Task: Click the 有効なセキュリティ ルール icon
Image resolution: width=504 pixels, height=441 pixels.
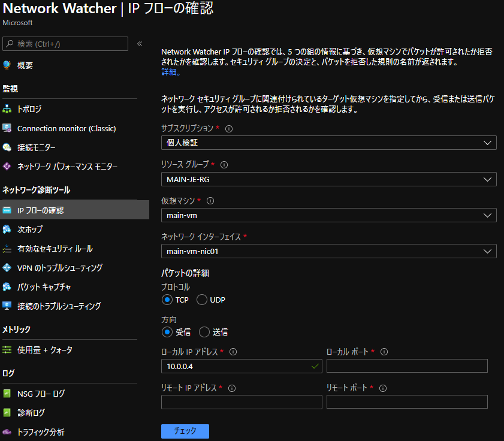Action: click(x=7, y=249)
